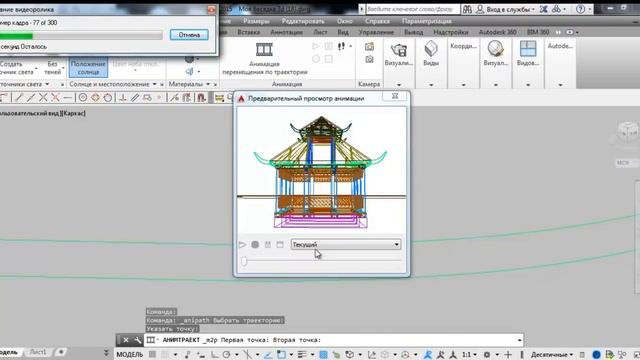Toggle lineweight display in status bar

[302, 354]
